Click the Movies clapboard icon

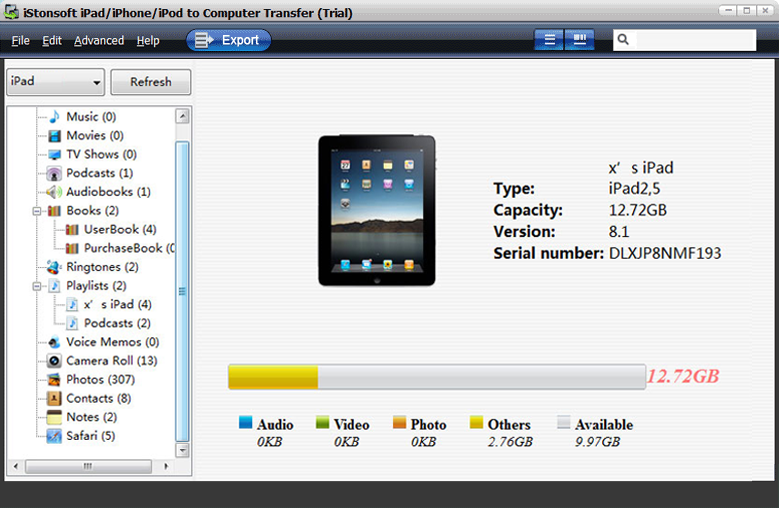[x=54, y=136]
